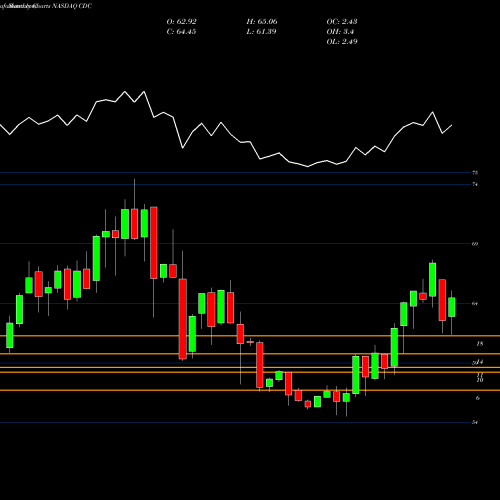Click the 64 price axis label
Screen dimensions: 500x500
(475, 304)
